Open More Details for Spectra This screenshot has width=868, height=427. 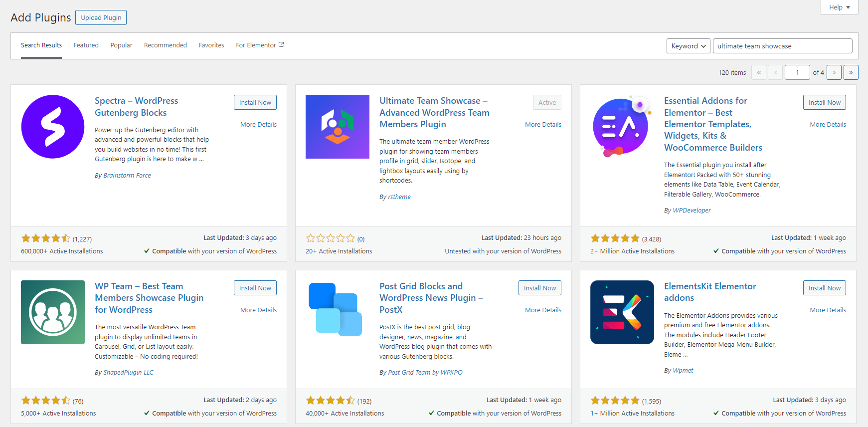click(x=258, y=125)
